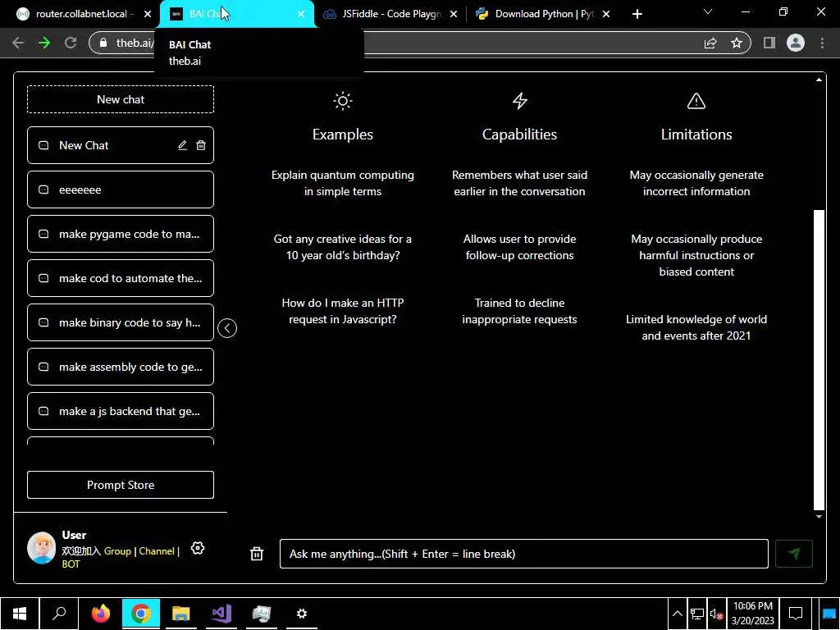Open the 'make cod to automate the...' chat
This screenshot has width=840, height=630.
click(121, 278)
